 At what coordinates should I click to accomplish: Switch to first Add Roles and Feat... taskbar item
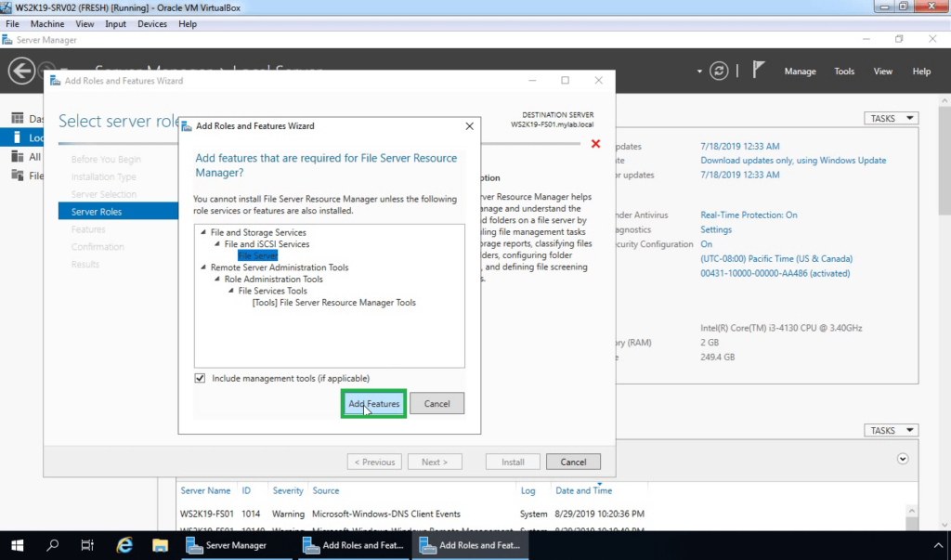click(x=353, y=545)
